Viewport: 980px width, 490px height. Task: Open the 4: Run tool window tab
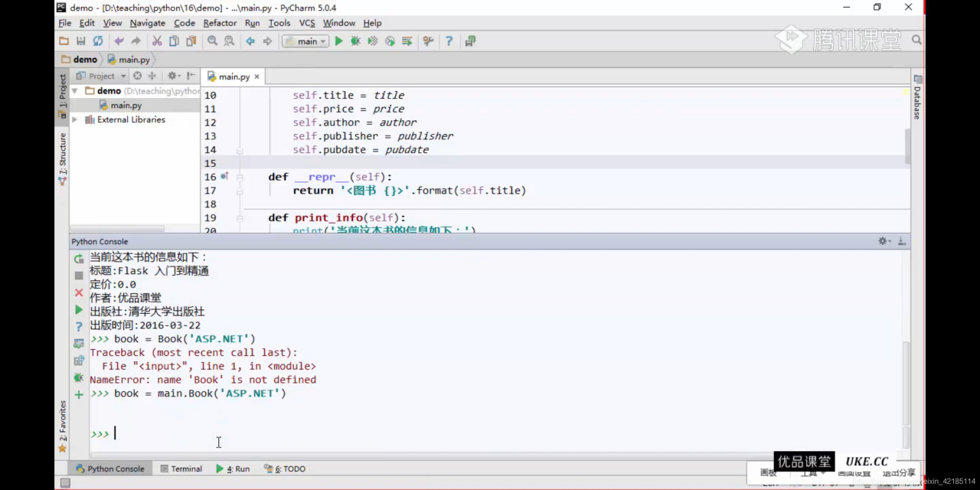tap(233, 469)
